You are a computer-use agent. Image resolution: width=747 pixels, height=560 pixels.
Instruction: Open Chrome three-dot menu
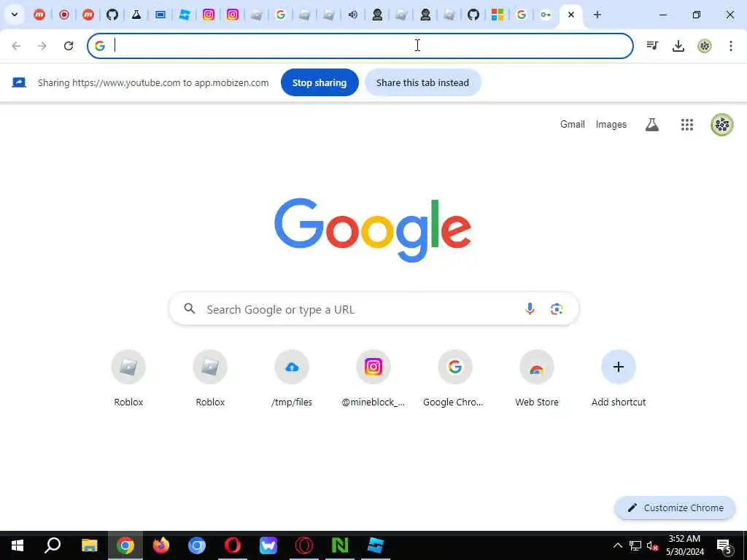pos(731,46)
